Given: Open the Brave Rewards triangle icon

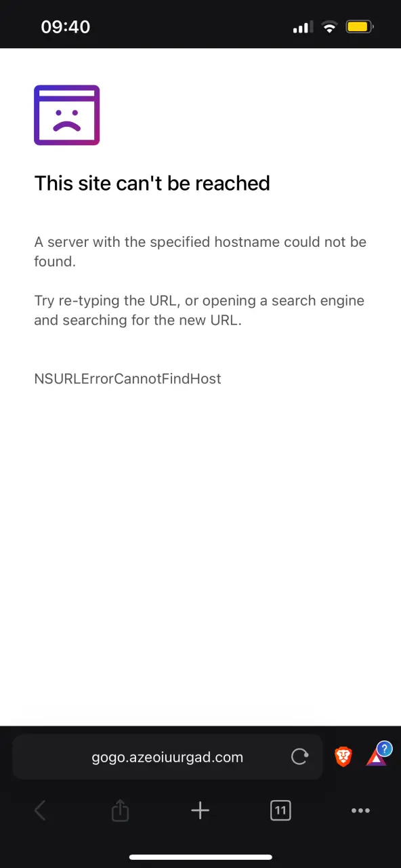Looking at the screenshot, I should (x=377, y=757).
